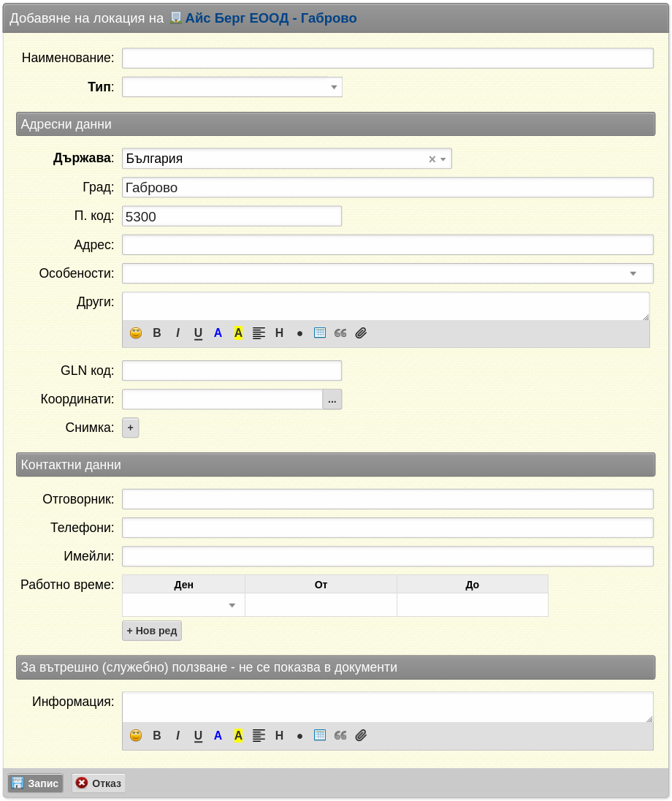The height and width of the screenshot is (801, 672).
Task: Open the Тип dropdown
Action: point(232,87)
